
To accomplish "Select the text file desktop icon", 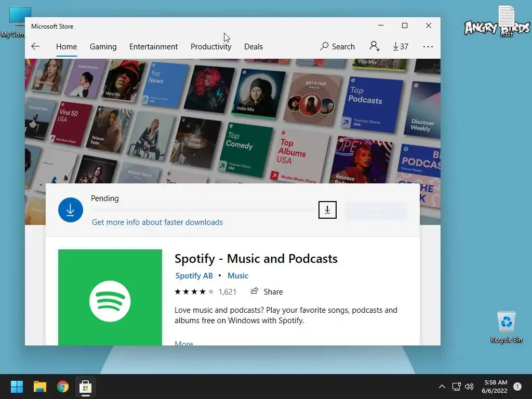I will tap(506, 20).
